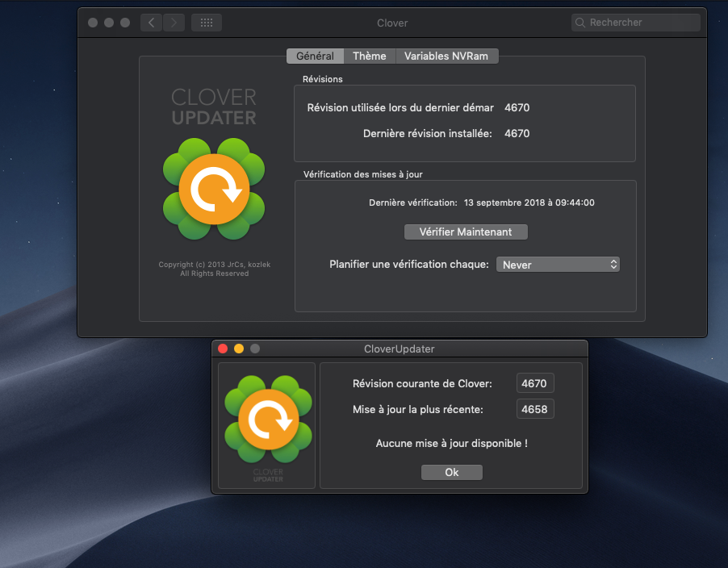This screenshot has width=728, height=568.
Task: Click the Révision utilisée lors du dernier démar label
Action: click(400, 107)
